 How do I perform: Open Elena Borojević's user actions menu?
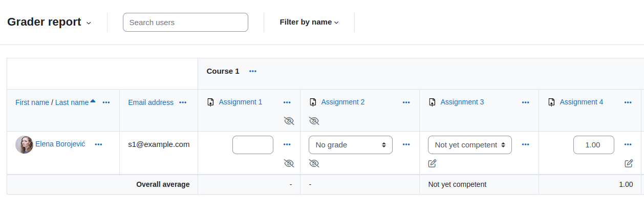[x=99, y=144]
